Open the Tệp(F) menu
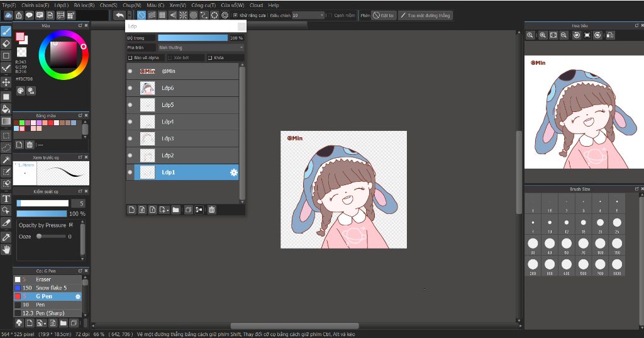The width and height of the screenshot is (644, 338). point(9,5)
